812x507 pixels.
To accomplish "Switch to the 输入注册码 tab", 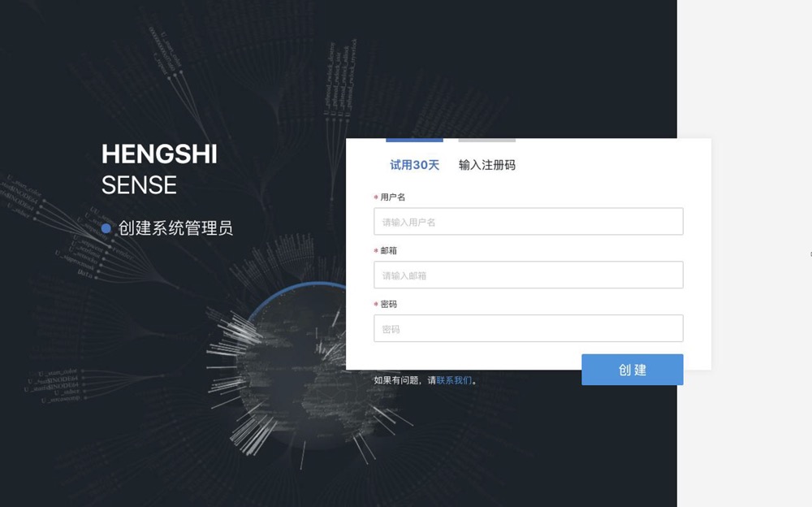I will coord(486,165).
